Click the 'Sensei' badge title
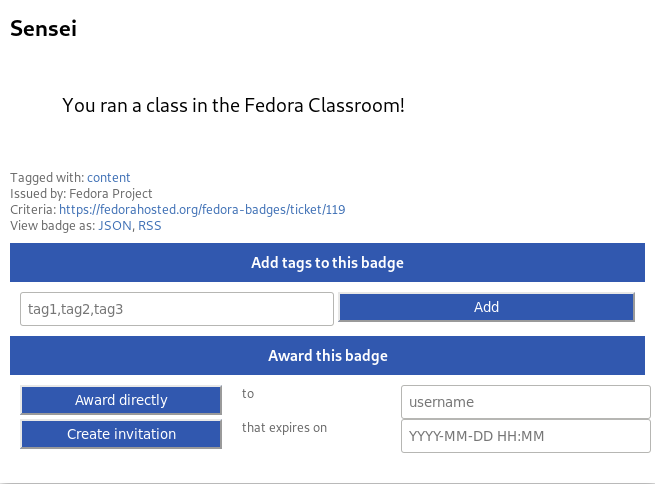 pos(43,28)
